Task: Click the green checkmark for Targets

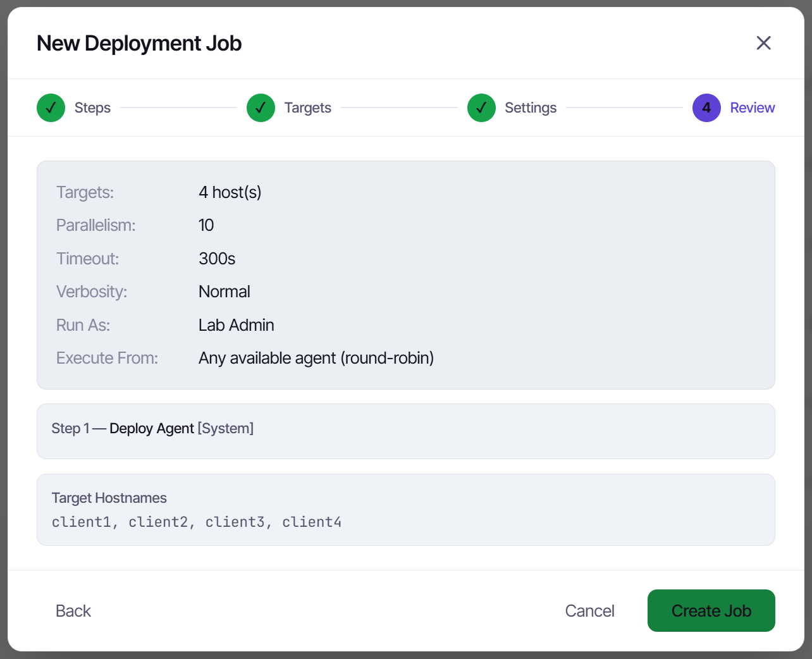Action: click(261, 108)
